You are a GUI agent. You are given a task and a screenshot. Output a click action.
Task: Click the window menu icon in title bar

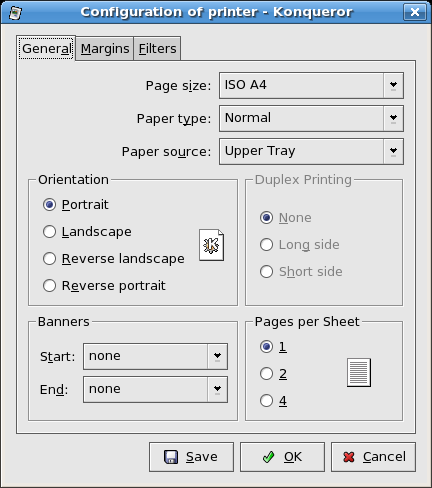coord(15,12)
